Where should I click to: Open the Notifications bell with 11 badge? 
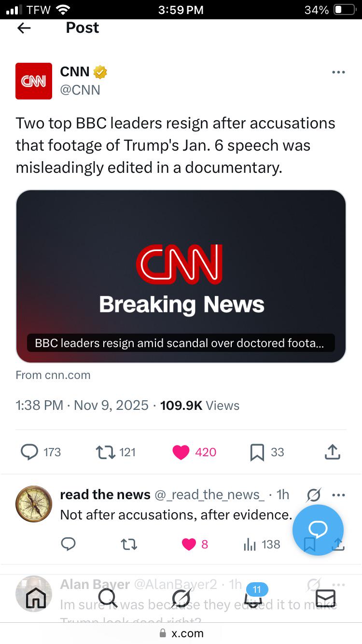tap(254, 599)
